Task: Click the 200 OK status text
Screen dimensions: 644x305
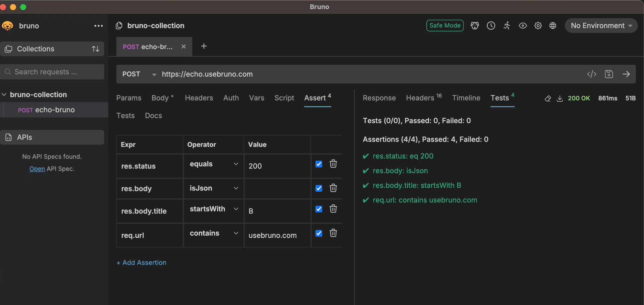Action: tap(579, 98)
